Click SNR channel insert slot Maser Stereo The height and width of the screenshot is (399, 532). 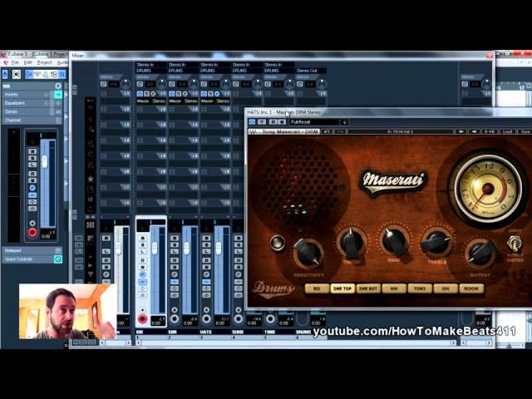(183, 101)
